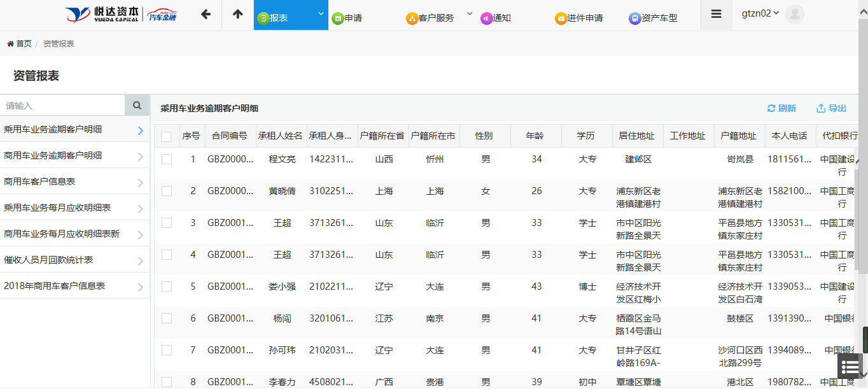Click the 导出 export button
Image resolution: width=868 pixels, height=389 pixels.
coord(831,108)
